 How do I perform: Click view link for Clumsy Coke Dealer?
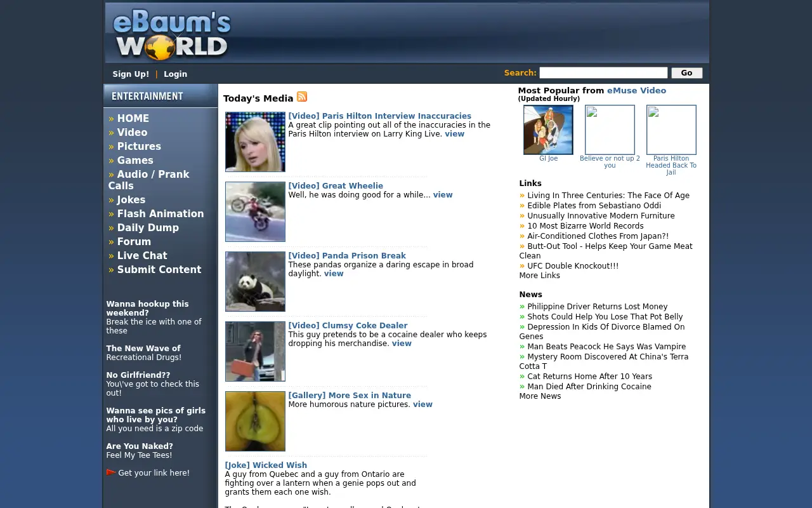402,344
